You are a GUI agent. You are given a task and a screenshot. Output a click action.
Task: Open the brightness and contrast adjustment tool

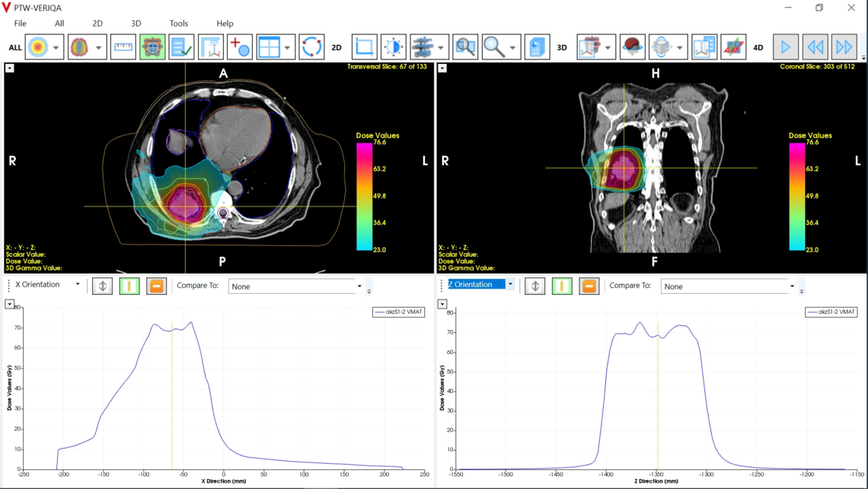[394, 46]
